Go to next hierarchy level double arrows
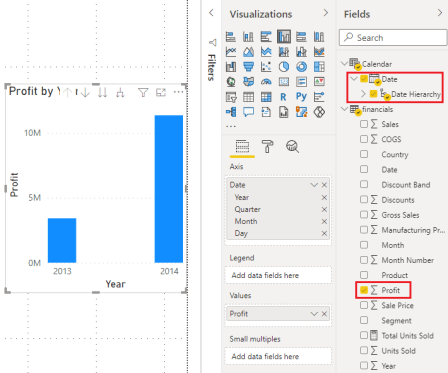This screenshot has height=373, width=448. pos(103,92)
